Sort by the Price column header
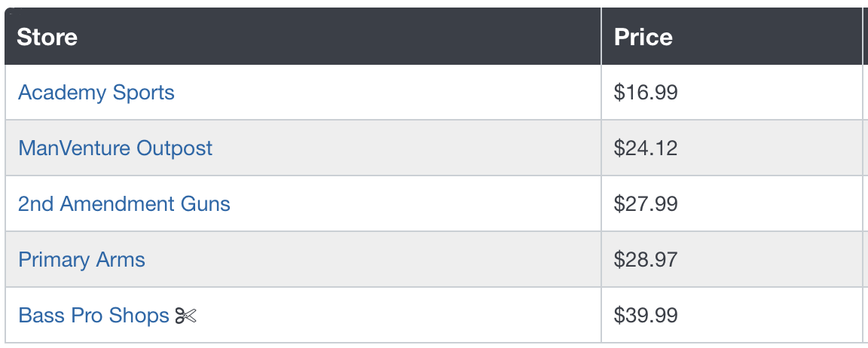 coord(643,37)
